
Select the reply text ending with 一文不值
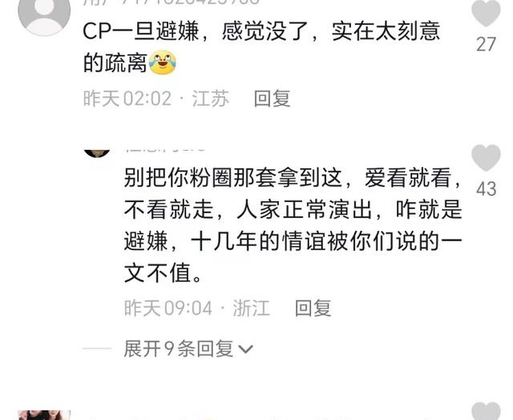[x=293, y=225]
